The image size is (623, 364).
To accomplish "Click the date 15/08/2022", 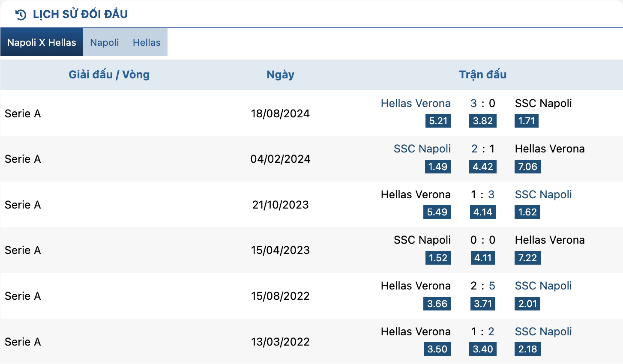I will click(280, 296).
